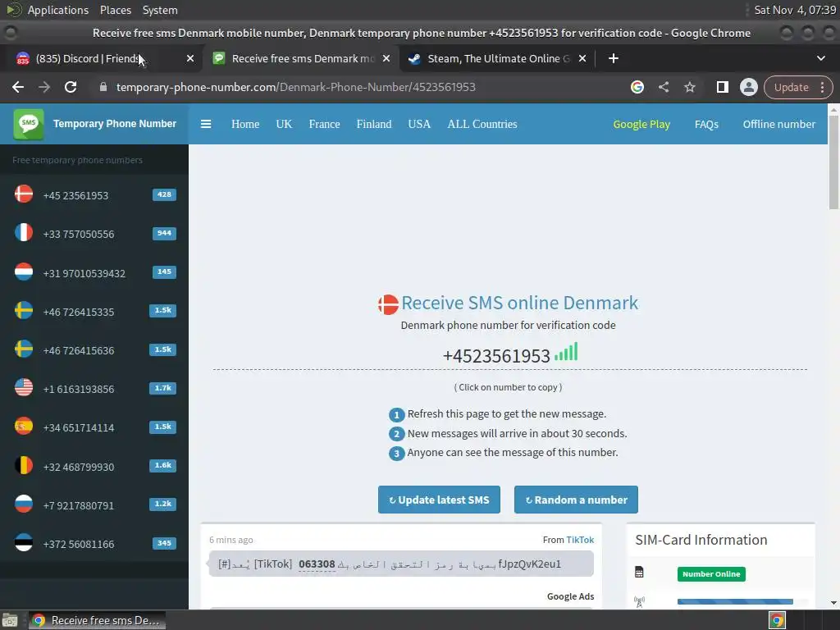The image size is (840, 630).
Task: Open the Google search side icon
Action: pos(637,87)
